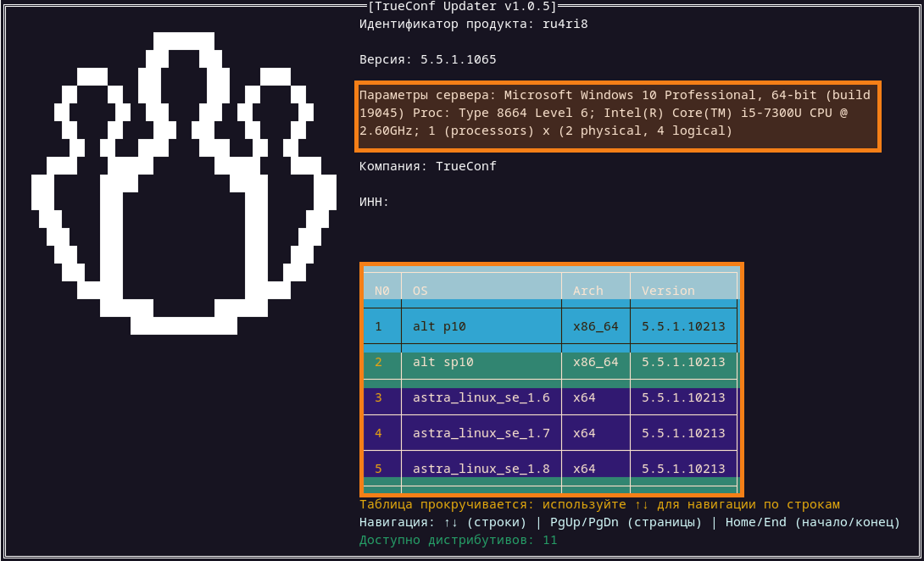Viewport: 924px width, 561px height.
Task: Click the ИНН: field label
Action: (374, 202)
